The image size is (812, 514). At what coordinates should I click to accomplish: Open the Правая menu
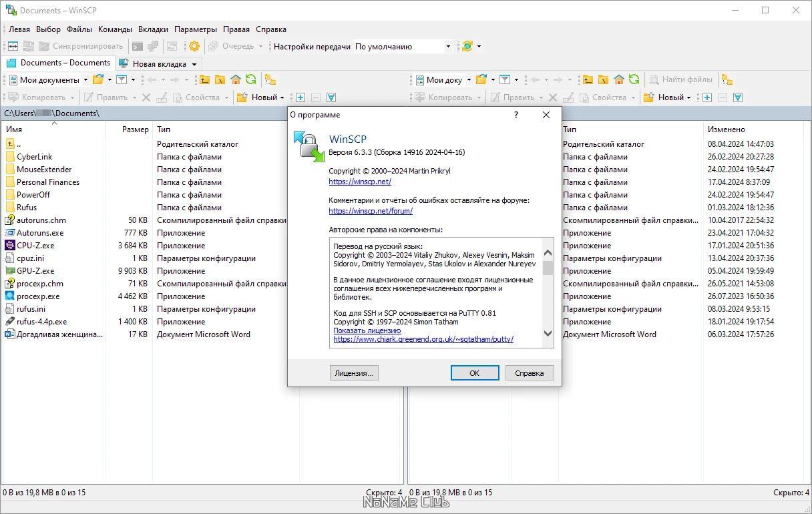(x=236, y=29)
